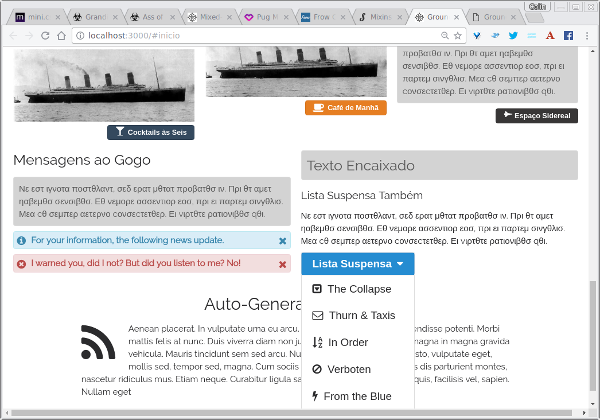Reload the page with the refresh icon
This screenshot has height=420, width=600.
(x=45, y=36)
